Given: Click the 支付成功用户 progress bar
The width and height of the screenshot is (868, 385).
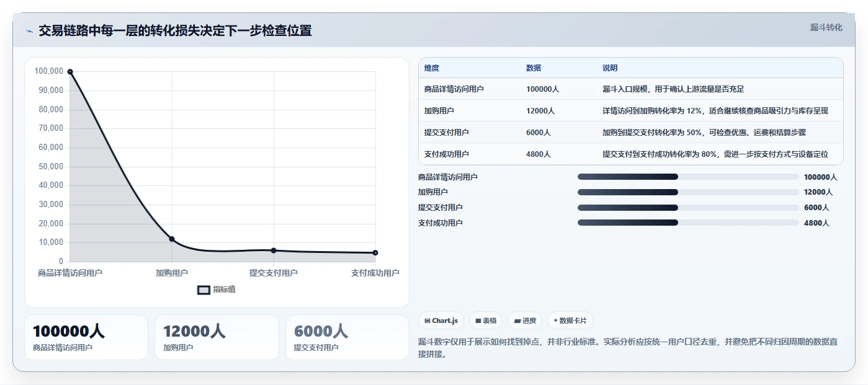Looking at the screenshot, I should tap(688, 223).
